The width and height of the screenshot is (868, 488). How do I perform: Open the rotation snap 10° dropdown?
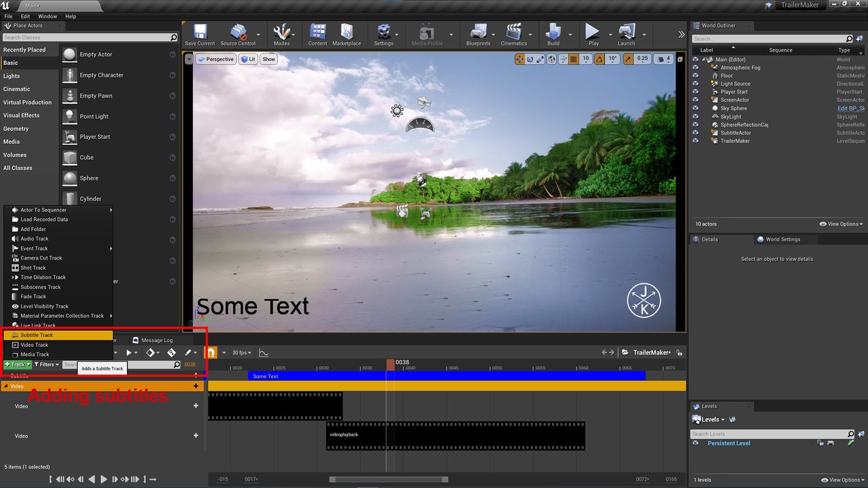[x=612, y=59]
